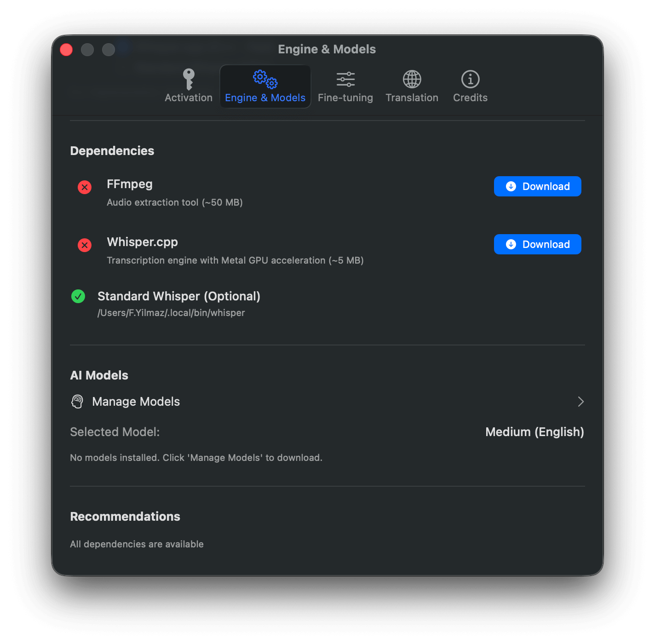Open the Translation globe icon

412,79
